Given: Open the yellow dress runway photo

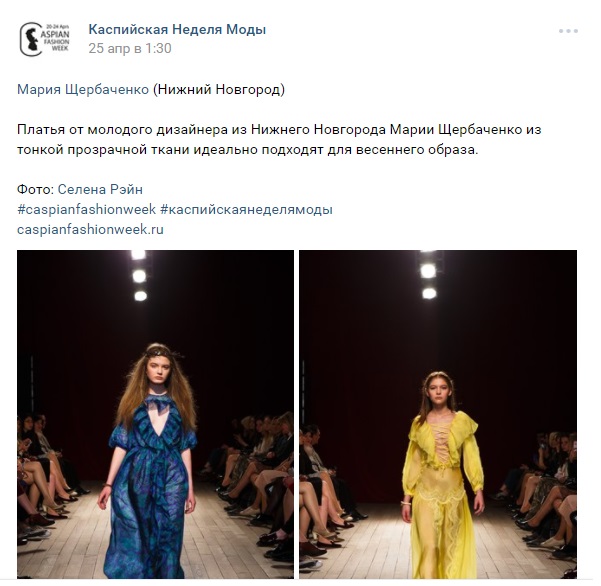Looking at the screenshot, I should (438, 414).
